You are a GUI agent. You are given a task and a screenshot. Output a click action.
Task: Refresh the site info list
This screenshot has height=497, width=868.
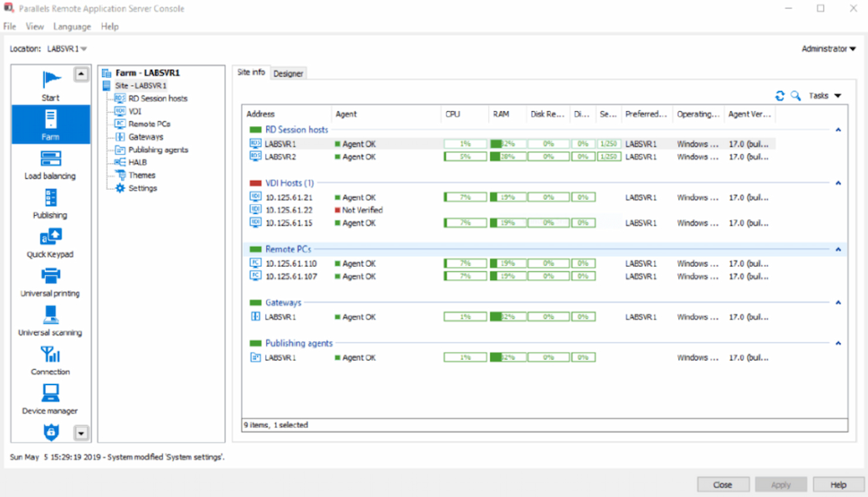[779, 95]
